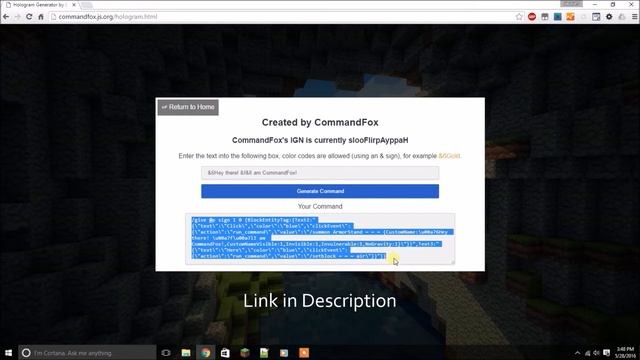
Task: Click the Generate Command button
Action: (x=320, y=191)
